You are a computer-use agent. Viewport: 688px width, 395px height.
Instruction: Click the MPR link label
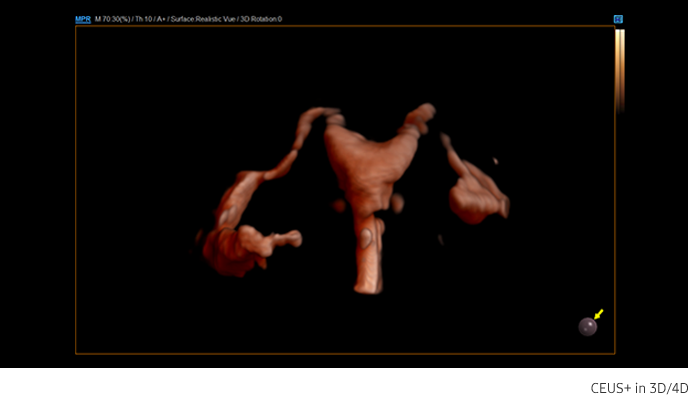click(x=82, y=19)
